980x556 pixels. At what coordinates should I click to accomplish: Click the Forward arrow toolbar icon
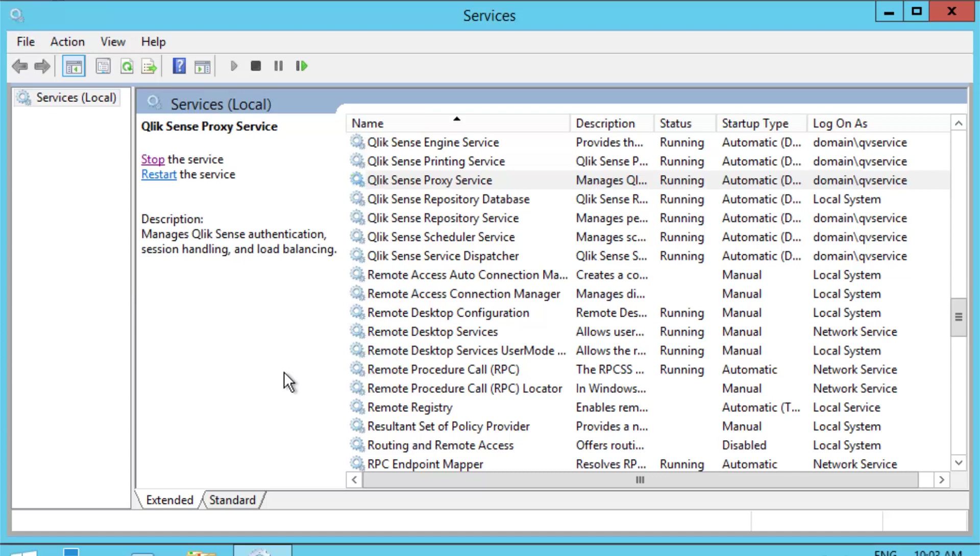pos(42,66)
